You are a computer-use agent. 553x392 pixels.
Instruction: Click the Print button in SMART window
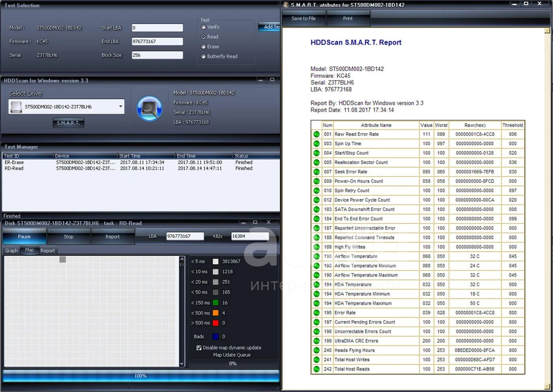tap(348, 19)
